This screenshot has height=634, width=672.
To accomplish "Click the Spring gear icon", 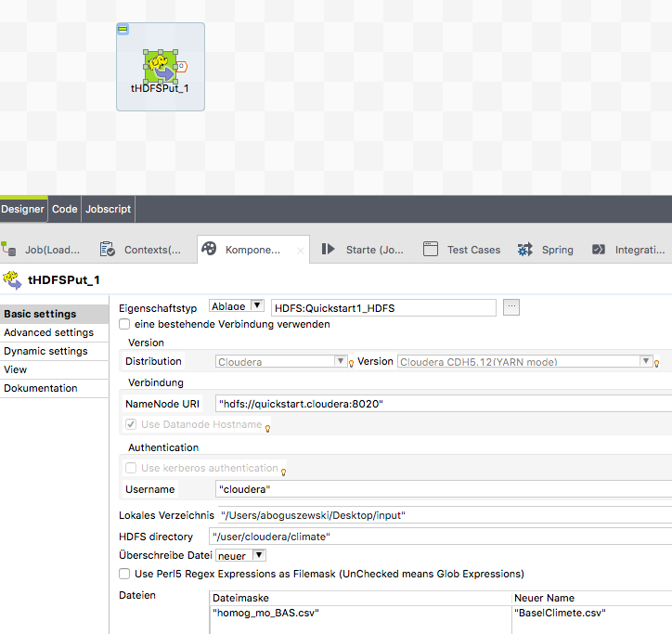I will [525, 249].
